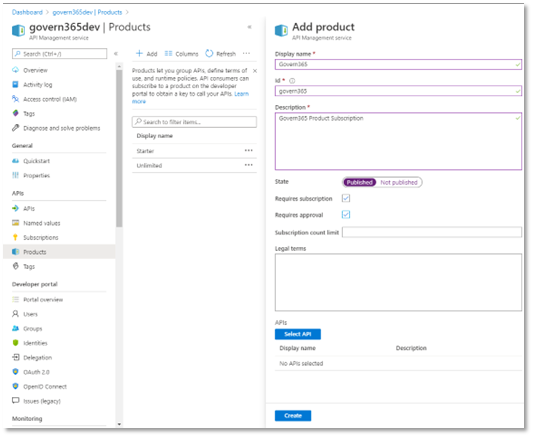
Task: Click the sidebar scrollbar thumb
Action: pyautogui.click(x=119, y=148)
